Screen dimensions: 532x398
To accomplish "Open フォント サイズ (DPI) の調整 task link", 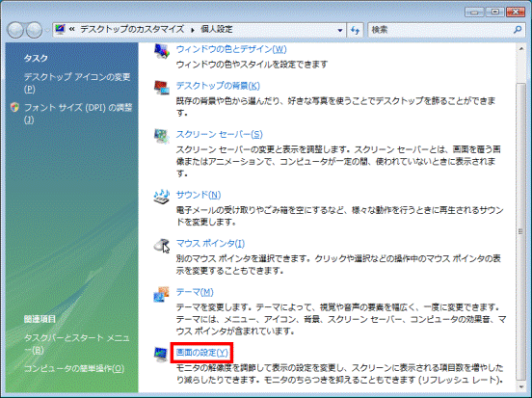I will pyautogui.click(x=78, y=114).
